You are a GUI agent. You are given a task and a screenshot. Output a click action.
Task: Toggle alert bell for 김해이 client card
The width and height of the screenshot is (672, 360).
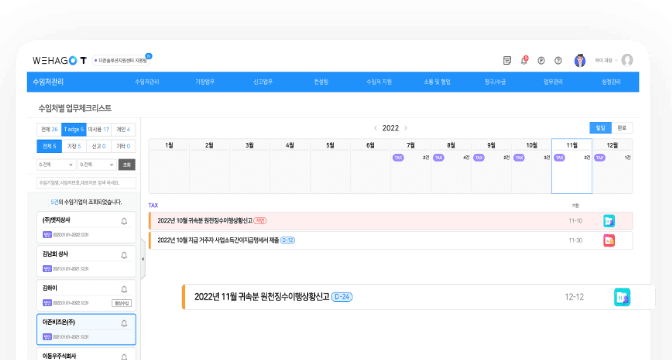coord(124,289)
